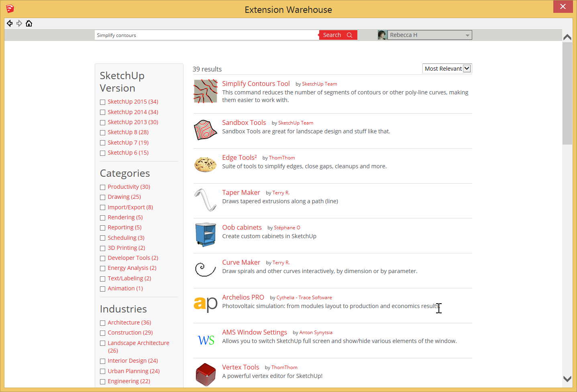This screenshot has width=577, height=392.
Task: Check SketchUp 6 (15) filter
Action: (x=103, y=153)
